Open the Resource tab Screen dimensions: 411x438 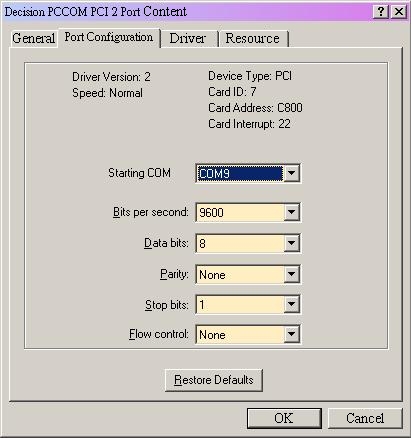[x=252, y=39]
